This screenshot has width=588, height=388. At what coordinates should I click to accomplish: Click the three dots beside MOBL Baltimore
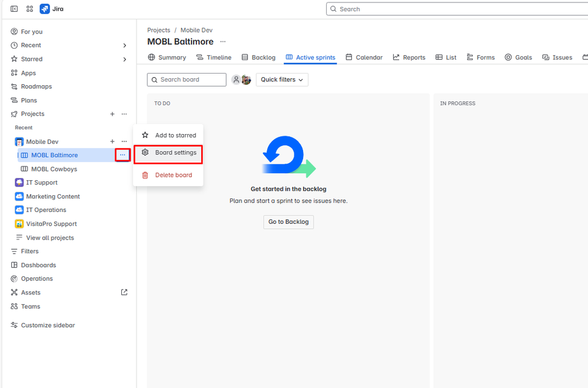tap(122, 155)
